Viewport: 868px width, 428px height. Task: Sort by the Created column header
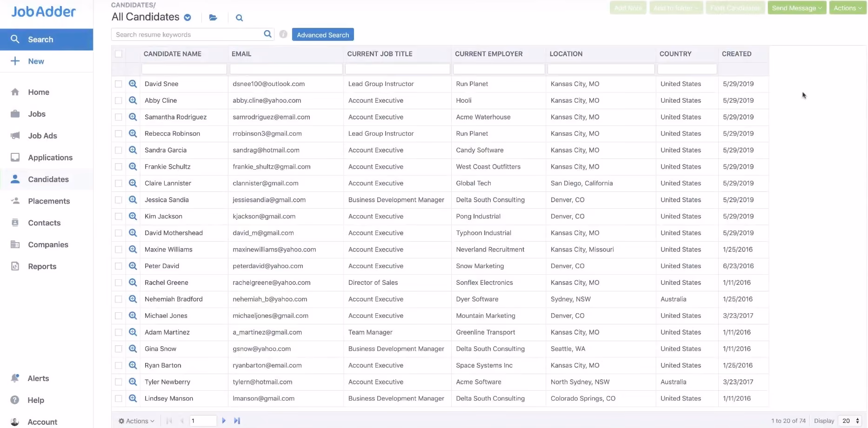pos(736,54)
